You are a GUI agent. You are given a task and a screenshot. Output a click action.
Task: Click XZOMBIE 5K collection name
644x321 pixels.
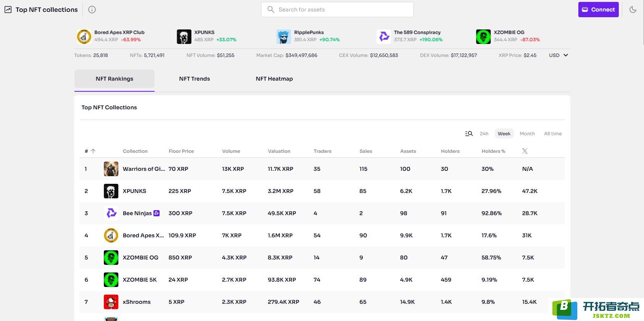coord(140,280)
